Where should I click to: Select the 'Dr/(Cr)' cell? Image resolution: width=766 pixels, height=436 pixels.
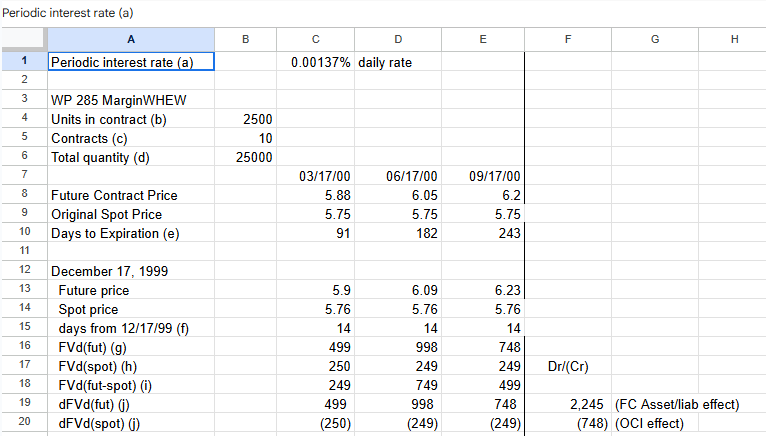[x=567, y=366]
